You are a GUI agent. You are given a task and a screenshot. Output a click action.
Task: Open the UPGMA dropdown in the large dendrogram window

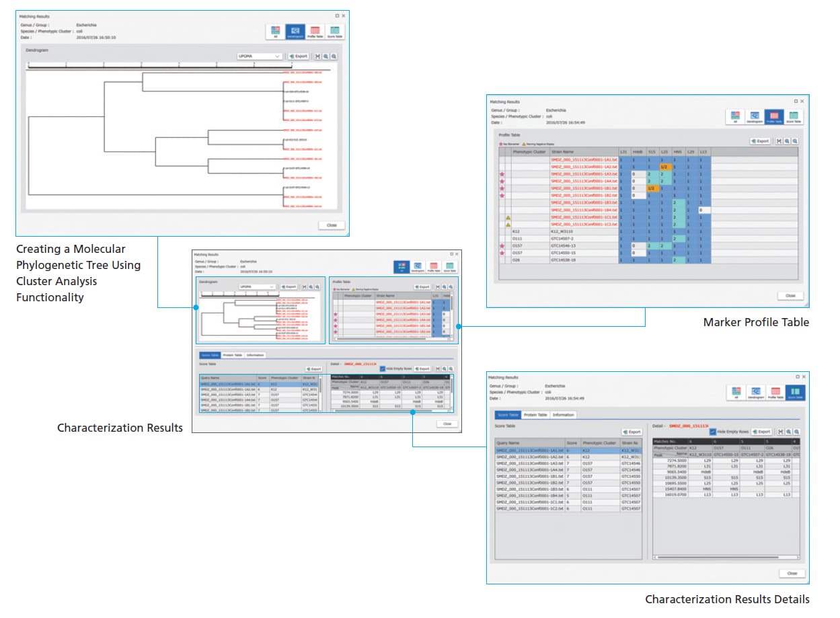[x=259, y=56]
